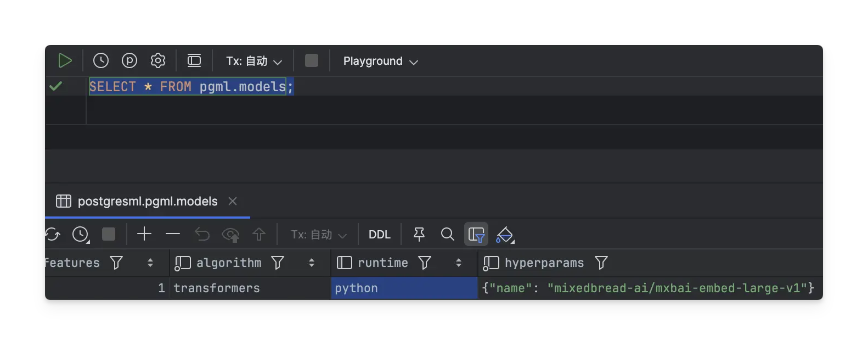
Task: Click the Explain Plan P icon
Action: tap(129, 61)
